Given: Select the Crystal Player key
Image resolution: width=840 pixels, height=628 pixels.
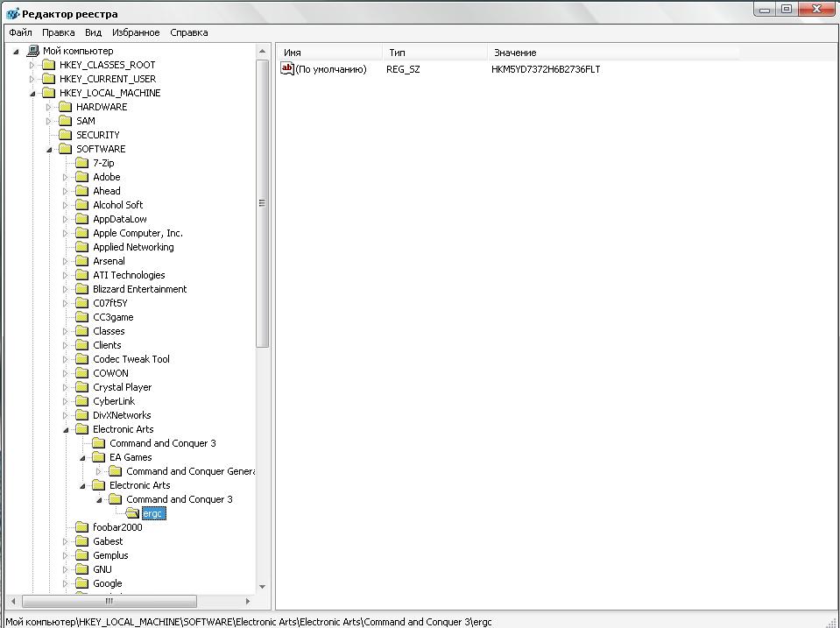Looking at the screenshot, I should tap(122, 387).
